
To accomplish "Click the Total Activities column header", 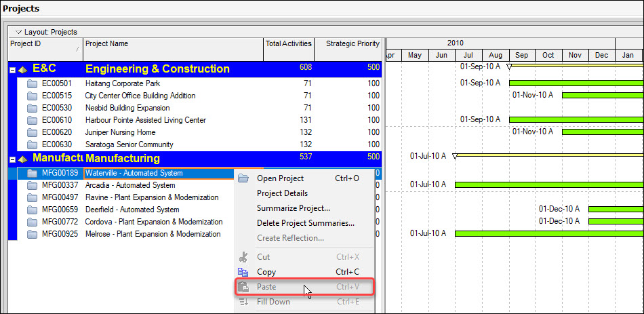I will [288, 44].
